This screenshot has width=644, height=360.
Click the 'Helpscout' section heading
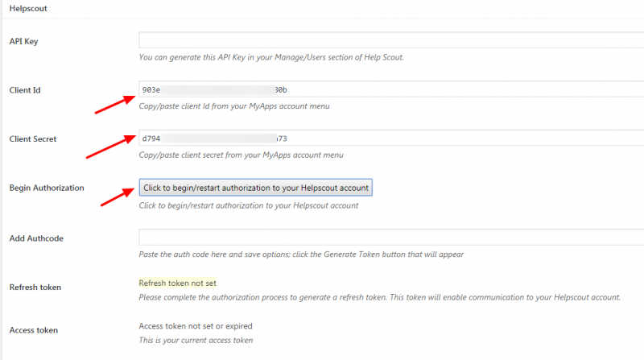[28, 8]
